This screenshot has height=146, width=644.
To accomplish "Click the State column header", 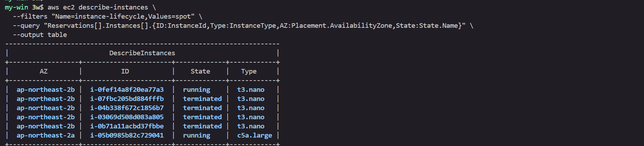I will coord(200,71).
